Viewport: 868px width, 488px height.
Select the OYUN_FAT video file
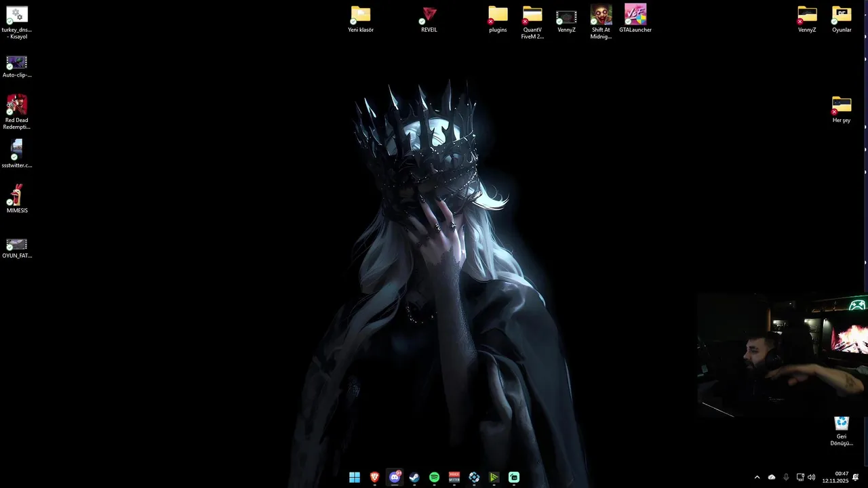[x=17, y=248]
